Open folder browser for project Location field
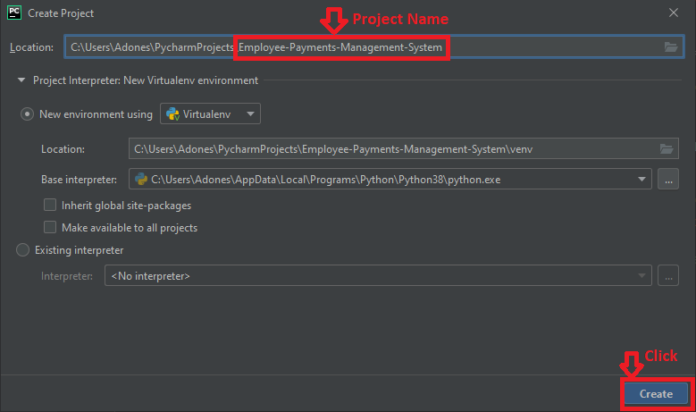The width and height of the screenshot is (696, 412). 671,47
